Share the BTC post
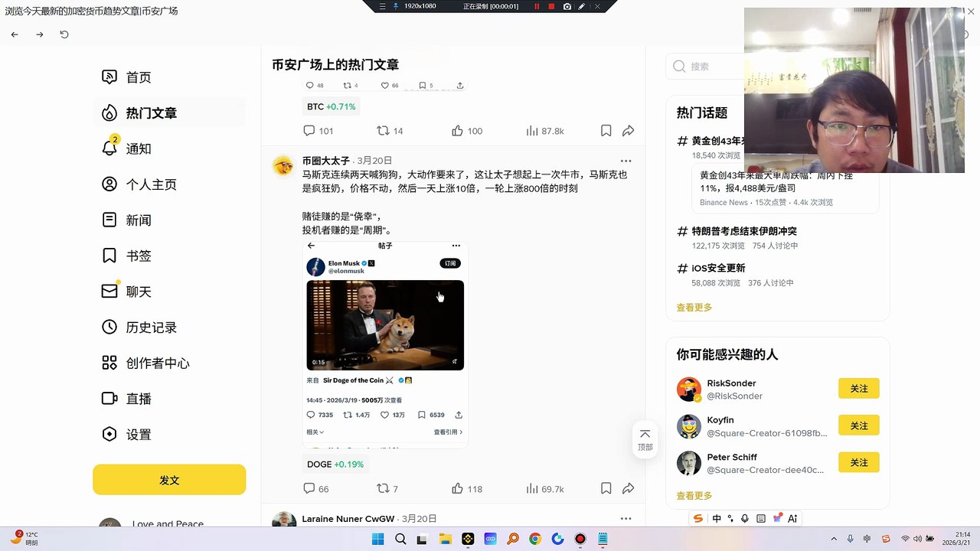Image resolution: width=980 pixels, height=551 pixels. click(x=628, y=131)
